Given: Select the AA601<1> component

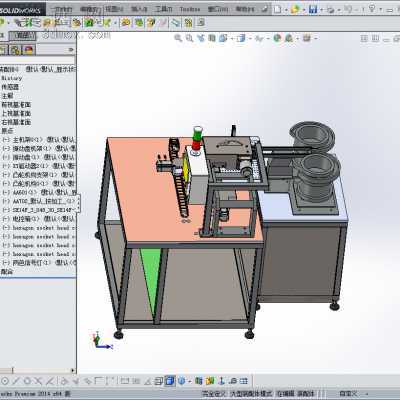Looking at the screenshot, I should click(39, 192).
